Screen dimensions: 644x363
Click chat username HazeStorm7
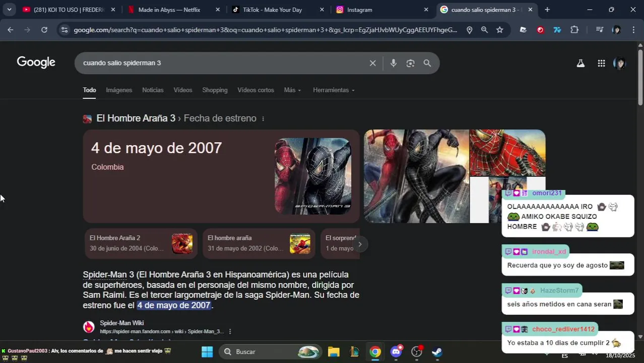pyautogui.click(x=559, y=290)
